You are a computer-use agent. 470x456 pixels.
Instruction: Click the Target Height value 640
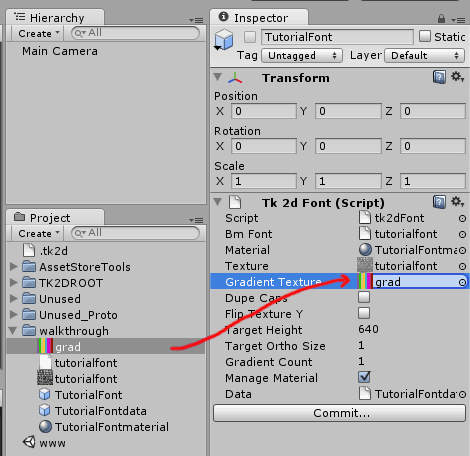[x=368, y=329]
